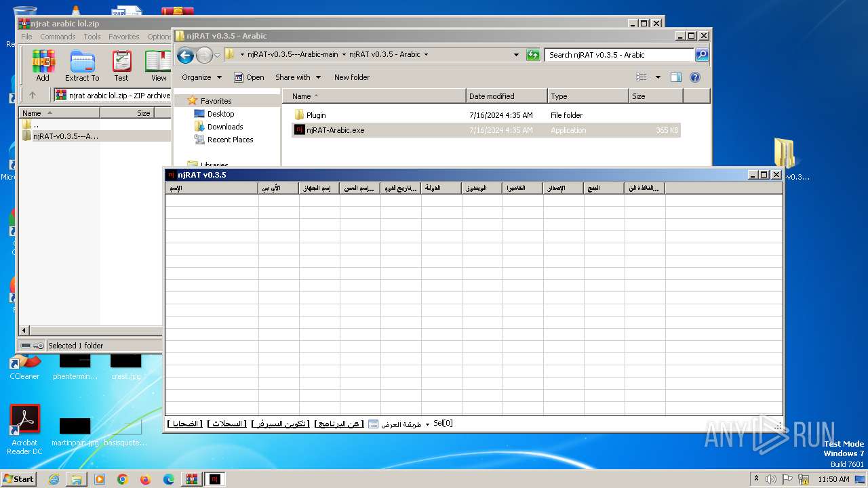
Task: Click WinRAR Add icon
Action: click(x=43, y=66)
